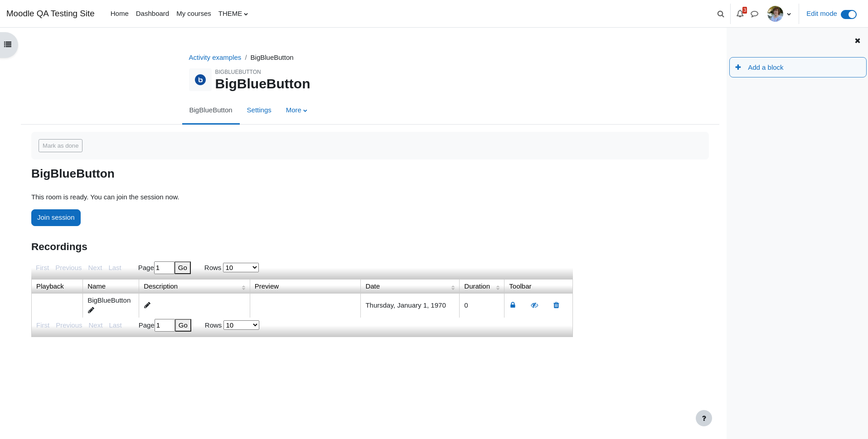Click the Join session button

[x=56, y=217]
